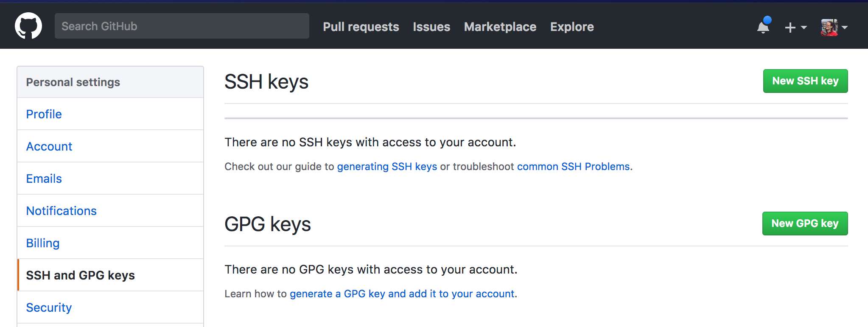Open Billing settings
868x327 pixels.
click(x=110, y=243)
